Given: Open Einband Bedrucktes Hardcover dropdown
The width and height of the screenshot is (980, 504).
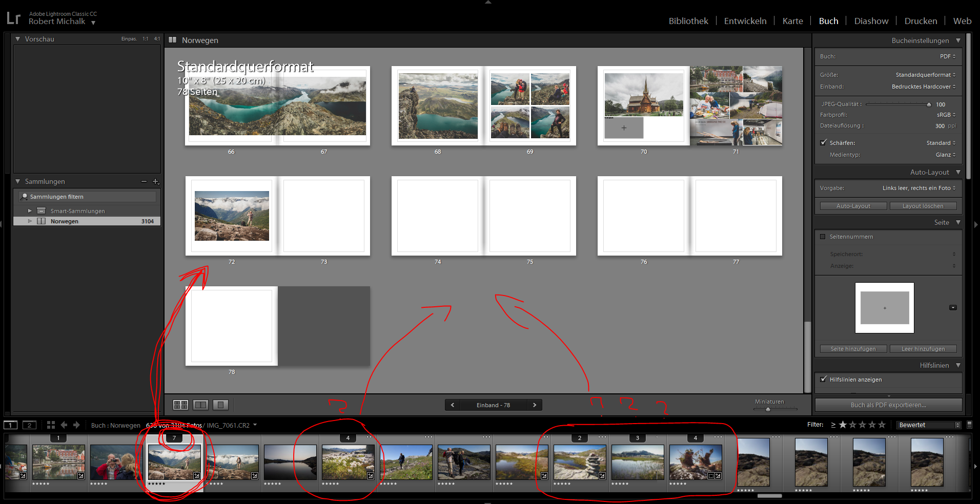Looking at the screenshot, I should point(924,87).
